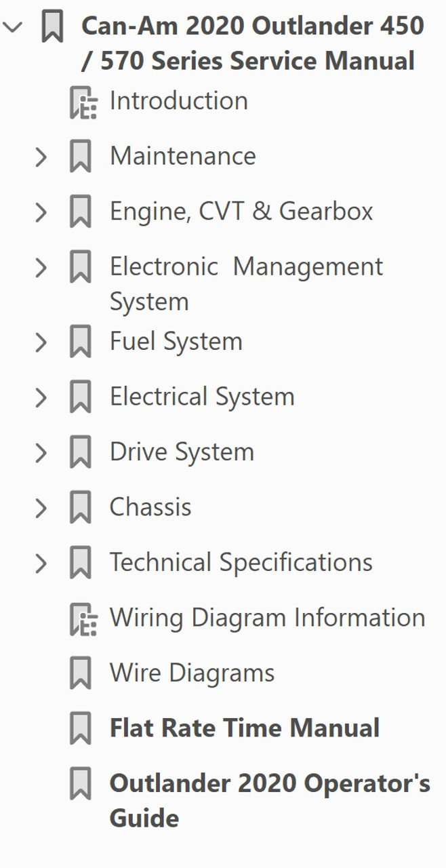Select the Wire Diagrams bookmark
This screenshot has width=446, height=868.
190,673
